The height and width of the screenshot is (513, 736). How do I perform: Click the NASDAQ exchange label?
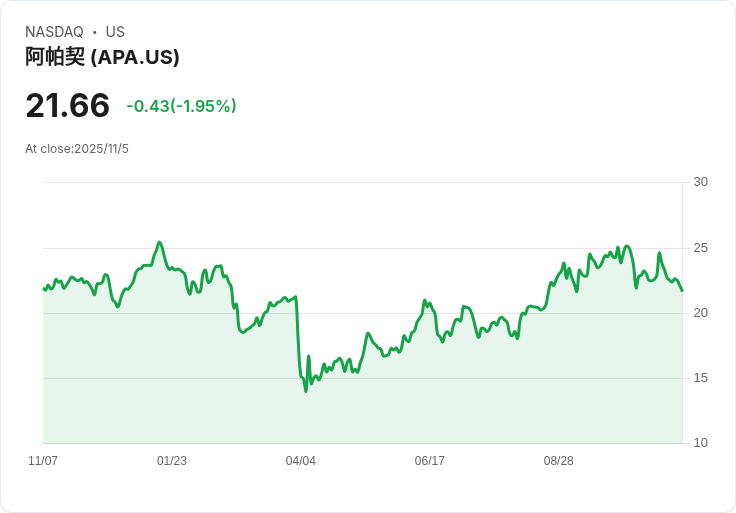[x=54, y=32]
